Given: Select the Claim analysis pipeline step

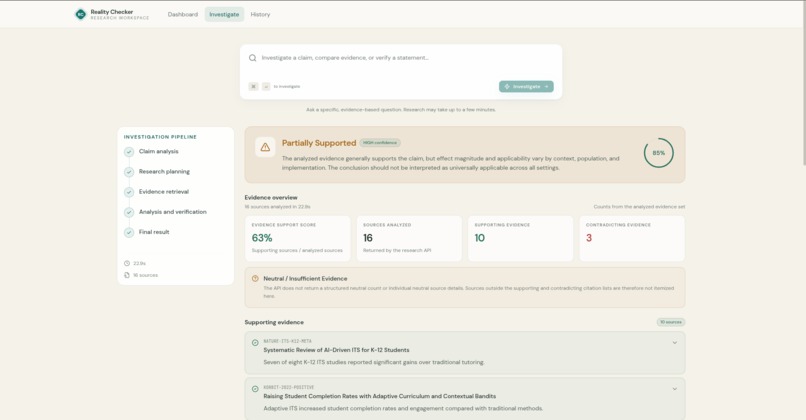Looking at the screenshot, I should point(158,152).
